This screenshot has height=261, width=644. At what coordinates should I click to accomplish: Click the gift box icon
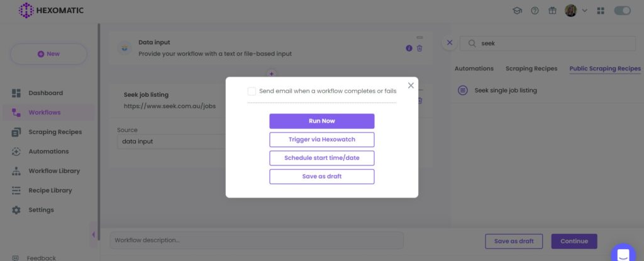552,11
